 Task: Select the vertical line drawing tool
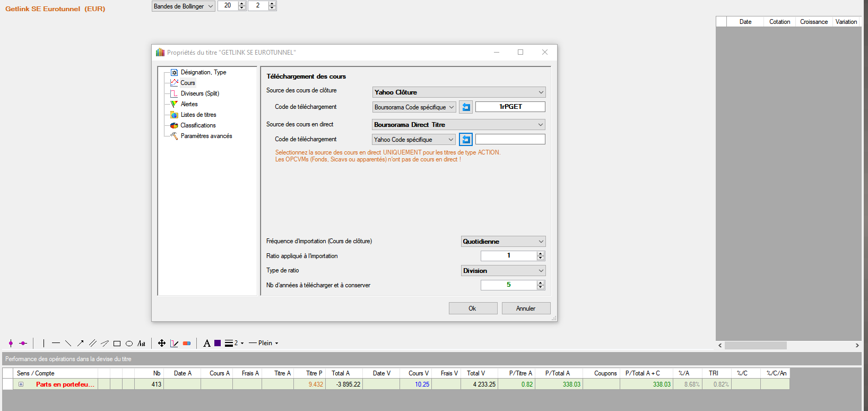point(44,344)
